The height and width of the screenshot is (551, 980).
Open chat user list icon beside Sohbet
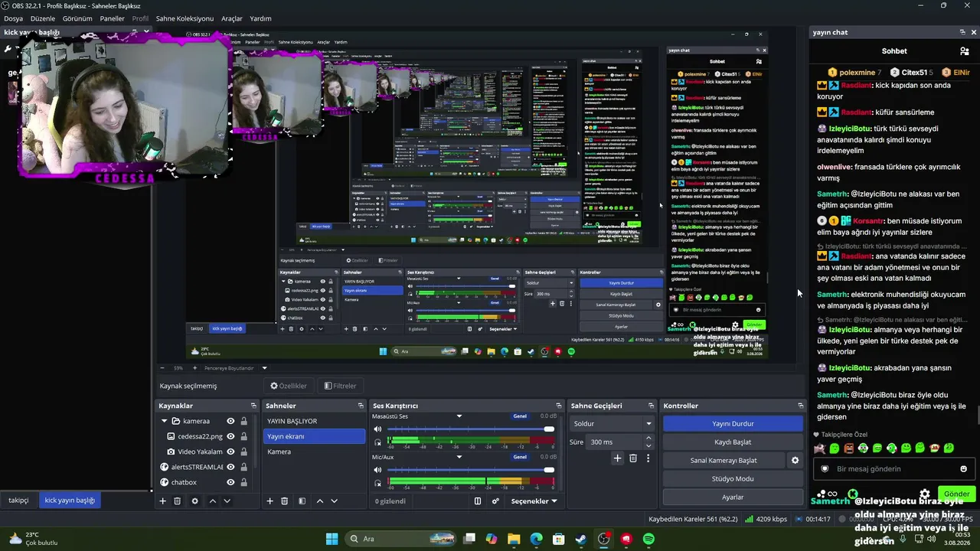tap(965, 51)
